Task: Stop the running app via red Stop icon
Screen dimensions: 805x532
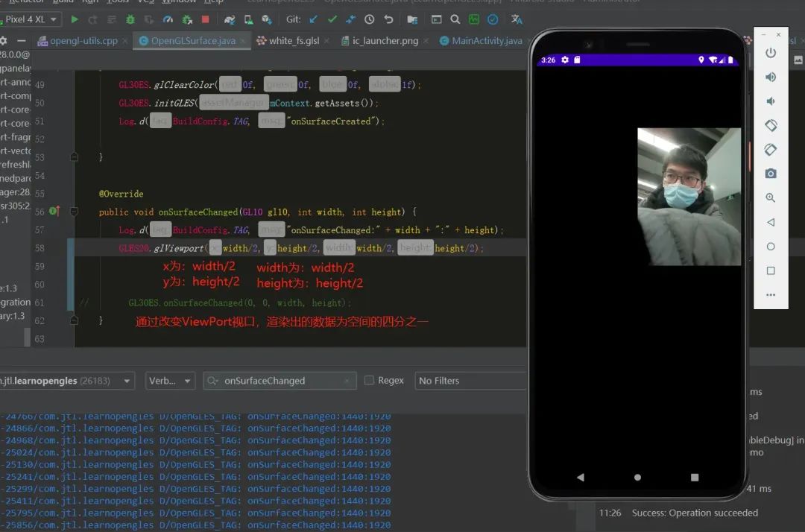Action: pyautogui.click(x=206, y=20)
